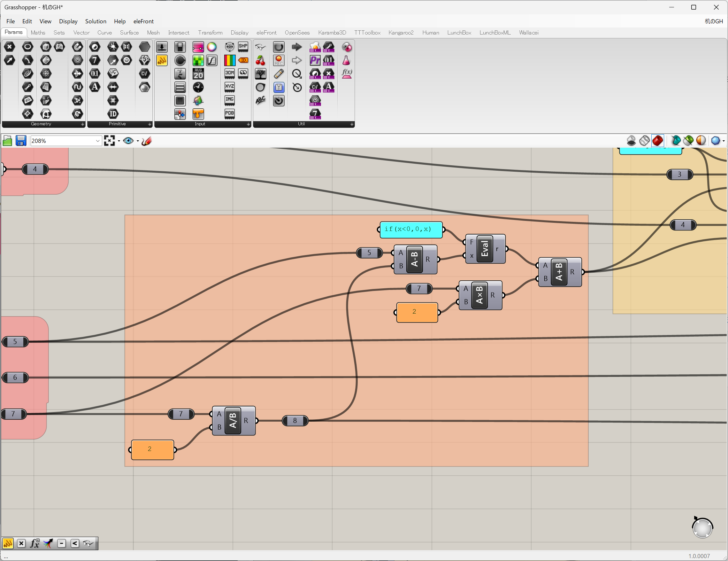728x561 pixels.
Task: Select the A/B division component
Action: (x=233, y=421)
